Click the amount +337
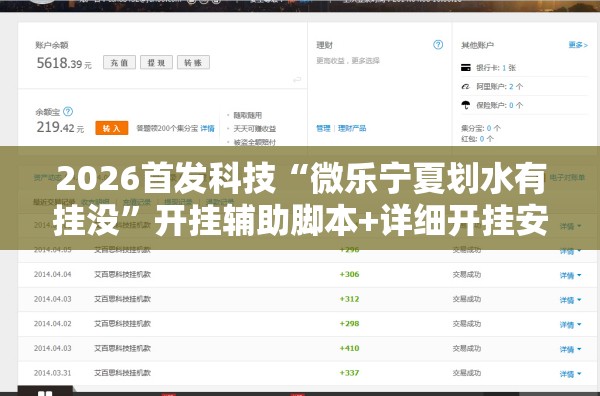600x396 pixels. 349,373
